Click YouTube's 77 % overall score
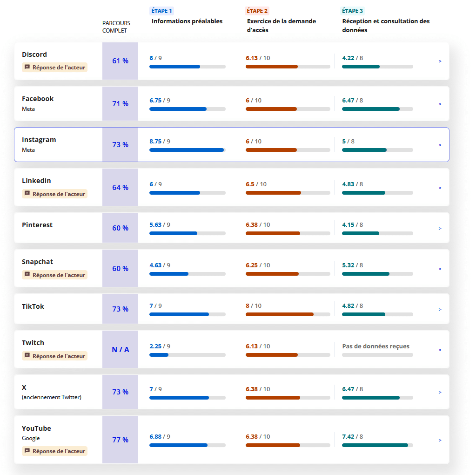The image size is (476, 475). tap(120, 440)
